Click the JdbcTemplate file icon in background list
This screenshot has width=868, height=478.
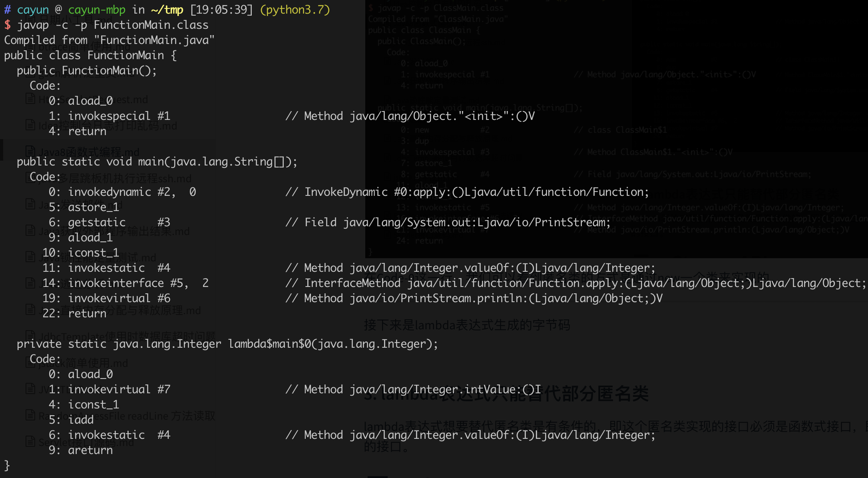30,336
